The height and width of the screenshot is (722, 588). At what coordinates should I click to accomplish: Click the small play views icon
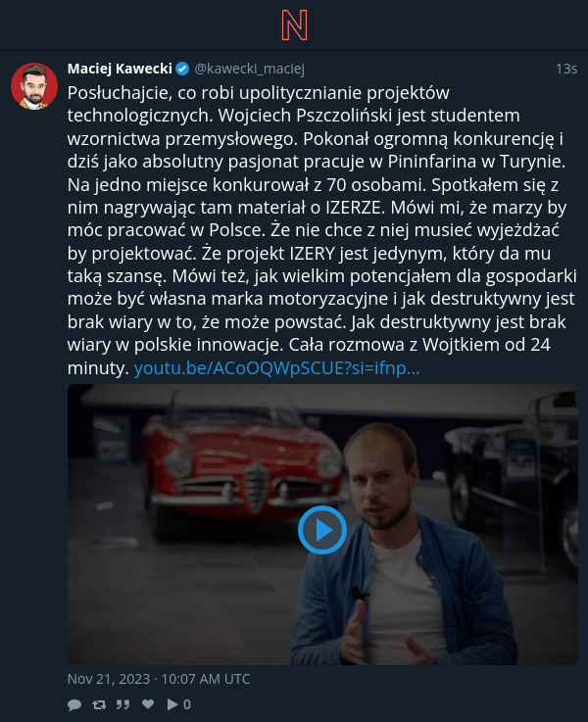[172, 704]
